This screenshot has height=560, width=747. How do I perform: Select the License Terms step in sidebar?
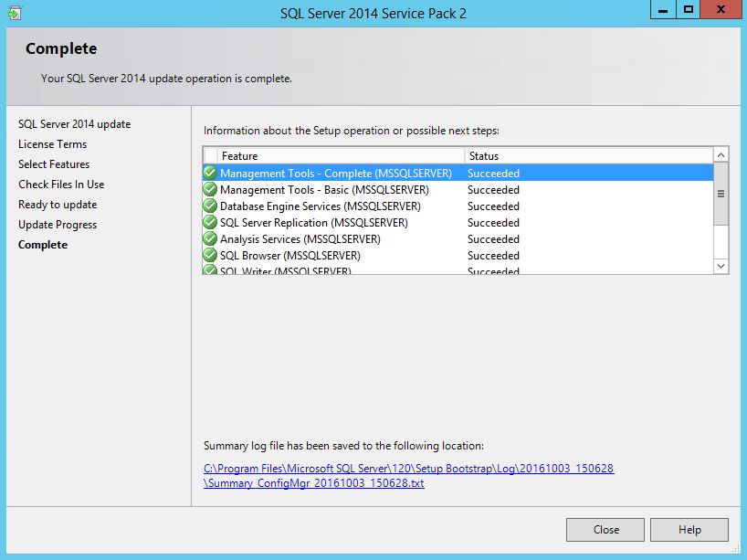point(53,144)
